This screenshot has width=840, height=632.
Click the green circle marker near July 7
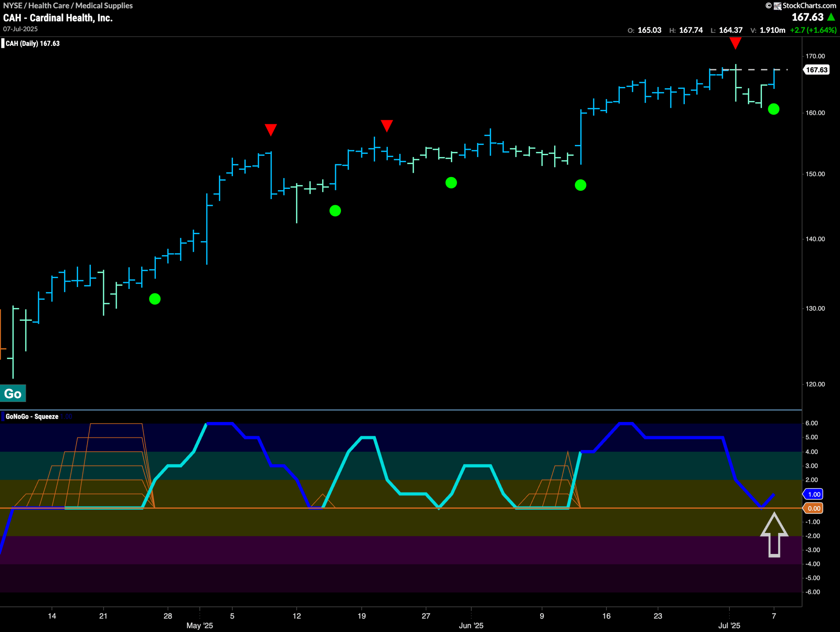pyautogui.click(x=773, y=109)
